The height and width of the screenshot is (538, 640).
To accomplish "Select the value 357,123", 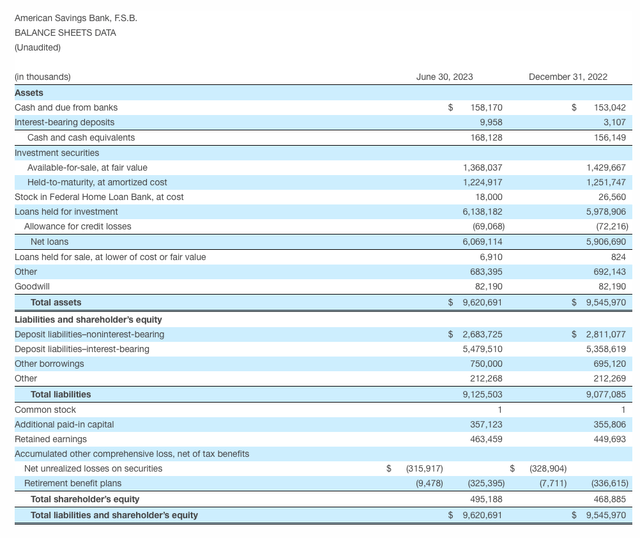I will point(486,424).
